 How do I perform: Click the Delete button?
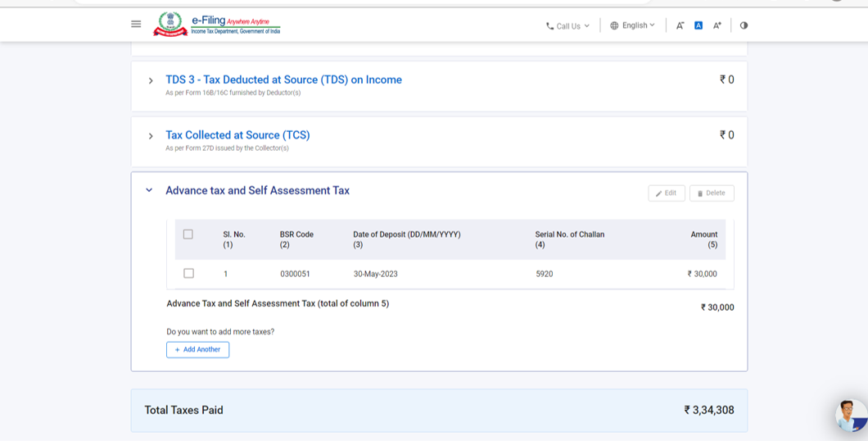pyautogui.click(x=712, y=193)
